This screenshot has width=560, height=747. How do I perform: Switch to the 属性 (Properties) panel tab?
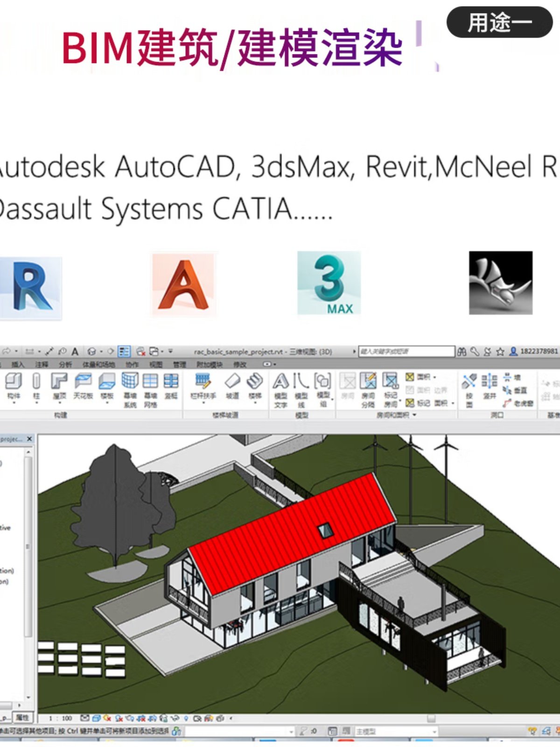[22, 718]
